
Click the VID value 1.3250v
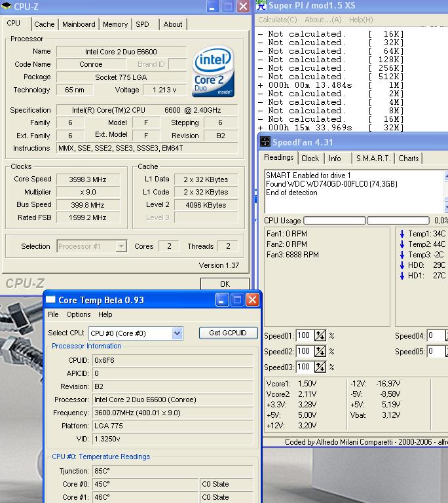[173, 439]
